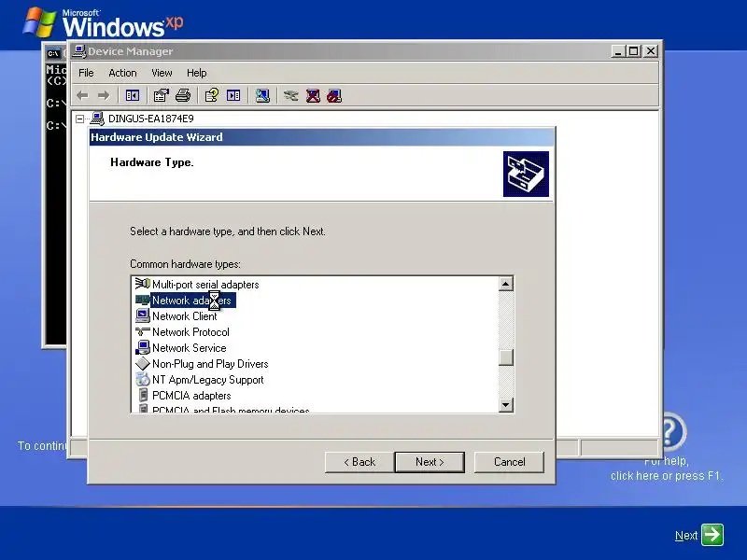747x560 pixels.
Task: Maximize the Device Manager window
Action: tap(634, 51)
